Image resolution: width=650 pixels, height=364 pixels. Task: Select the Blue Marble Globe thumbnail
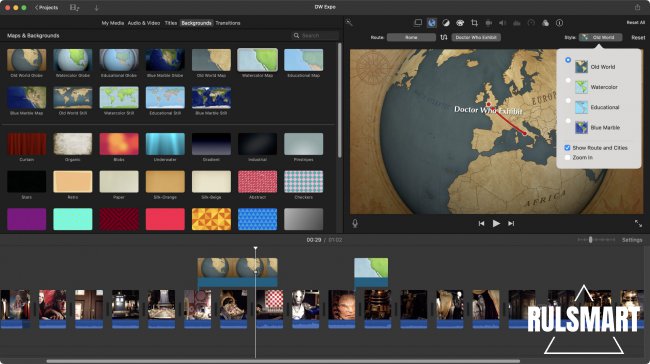point(165,60)
